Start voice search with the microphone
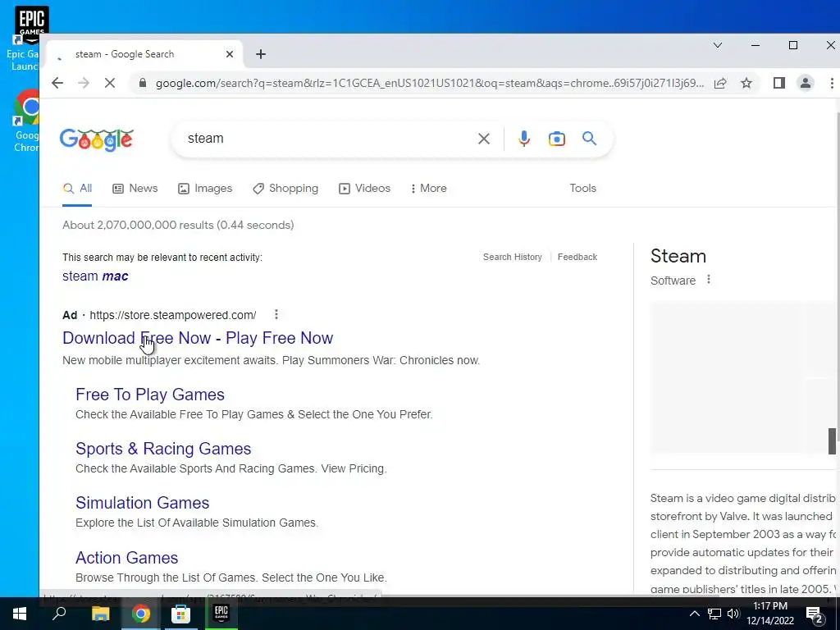The width and height of the screenshot is (840, 630). (x=524, y=139)
